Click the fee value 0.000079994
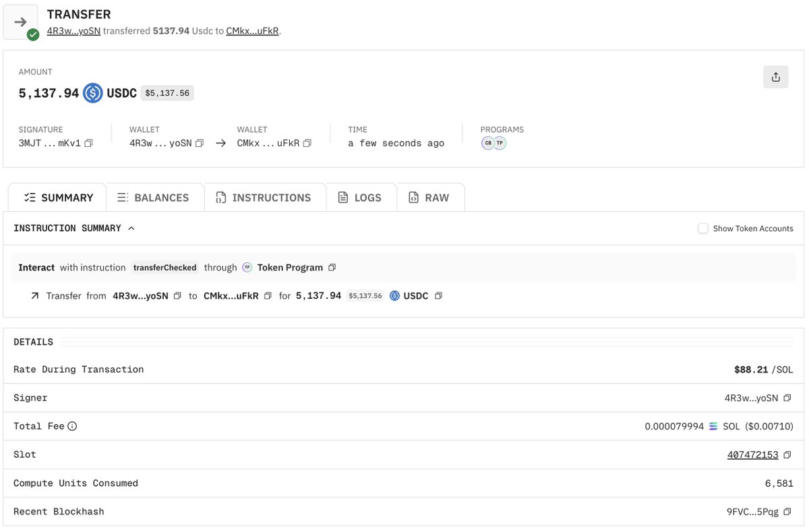Image resolution: width=809 pixels, height=532 pixels. (x=674, y=426)
